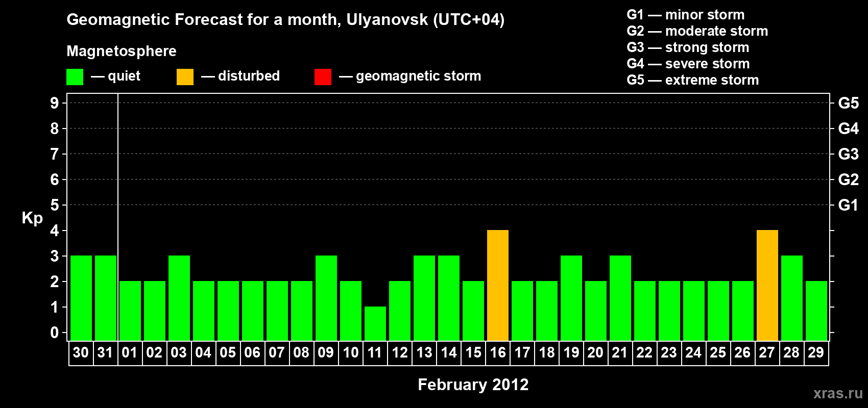Click the 'Kp' axis label
The width and height of the screenshot is (868, 408).
click(x=32, y=218)
